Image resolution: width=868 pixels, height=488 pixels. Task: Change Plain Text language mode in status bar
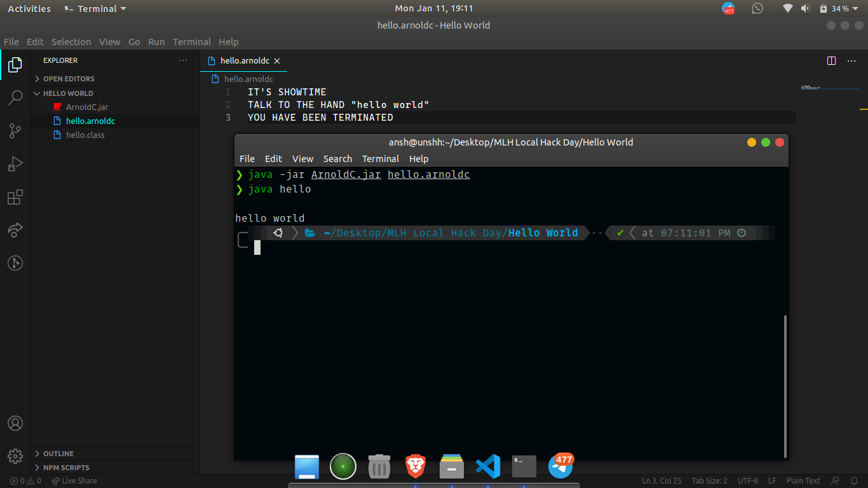[803, 481]
